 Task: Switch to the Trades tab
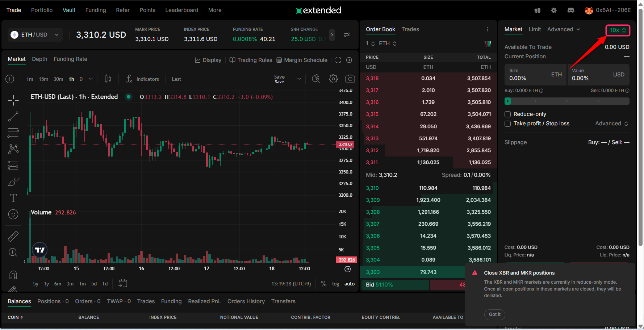[x=410, y=29]
